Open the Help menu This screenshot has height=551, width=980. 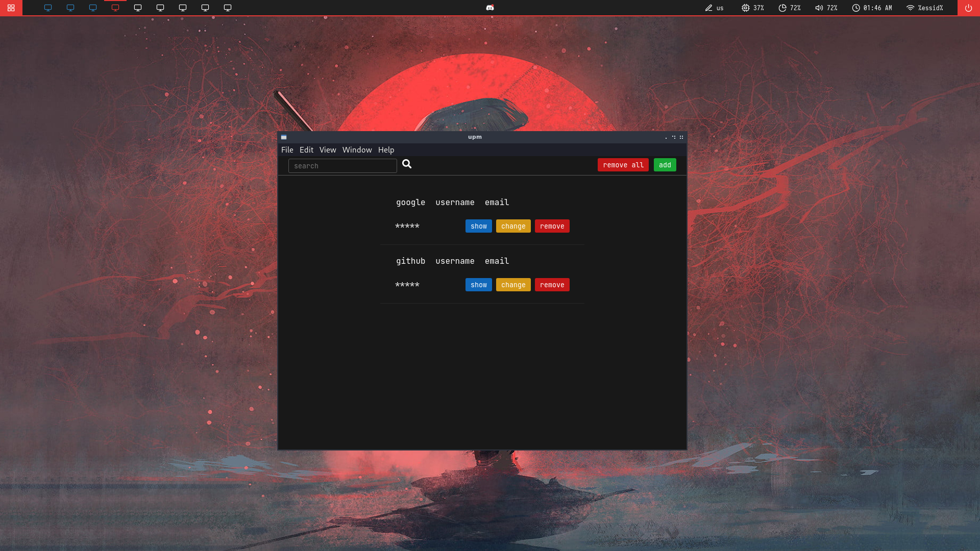386,149
